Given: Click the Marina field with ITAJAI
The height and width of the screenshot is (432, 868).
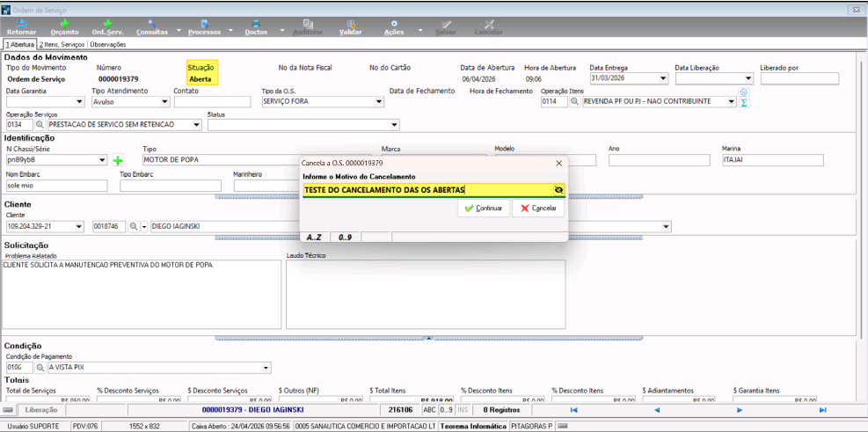Looking at the screenshot, I should [773, 161].
